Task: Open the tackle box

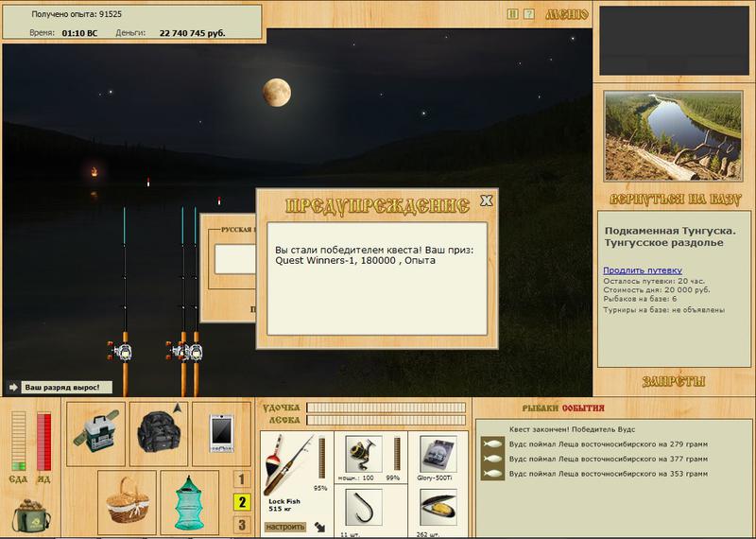Action: click(97, 430)
